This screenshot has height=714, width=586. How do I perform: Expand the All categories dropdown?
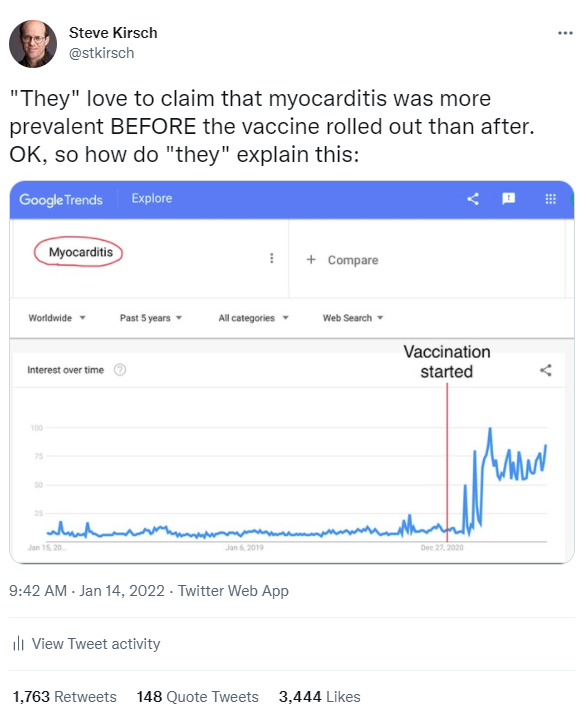coord(254,318)
